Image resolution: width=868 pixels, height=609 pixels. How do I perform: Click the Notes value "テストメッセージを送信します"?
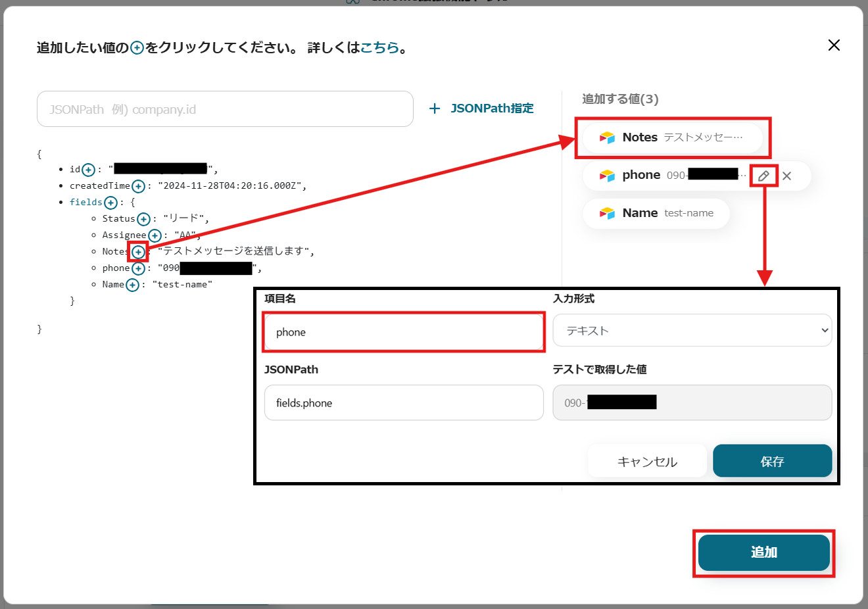(233, 251)
